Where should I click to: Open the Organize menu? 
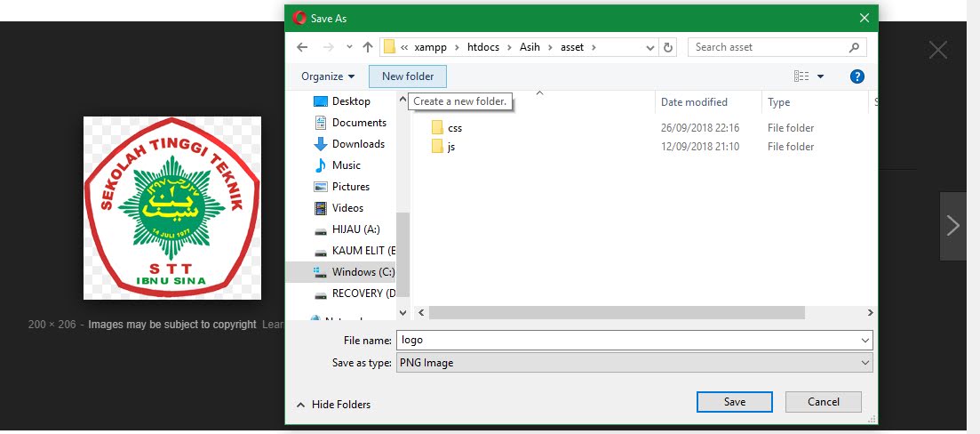(x=328, y=76)
